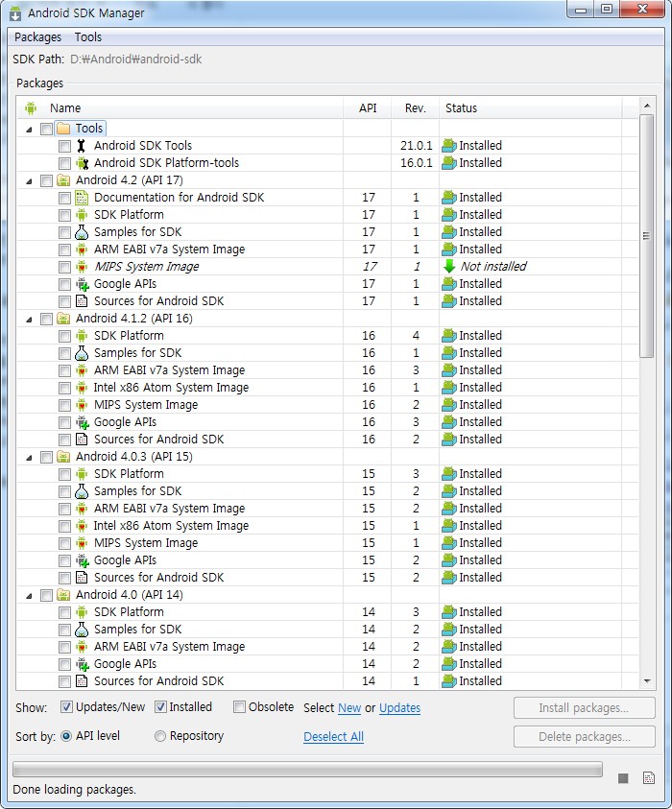This screenshot has width=672, height=809.
Task: Click the API 15 ARM EABI v7a System Image icon
Action: click(x=82, y=509)
